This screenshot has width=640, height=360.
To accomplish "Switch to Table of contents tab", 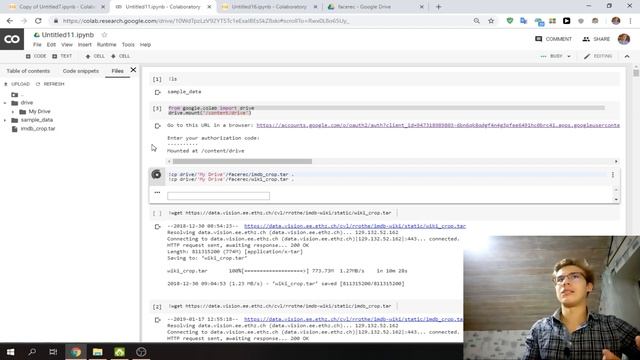I will tap(28, 71).
